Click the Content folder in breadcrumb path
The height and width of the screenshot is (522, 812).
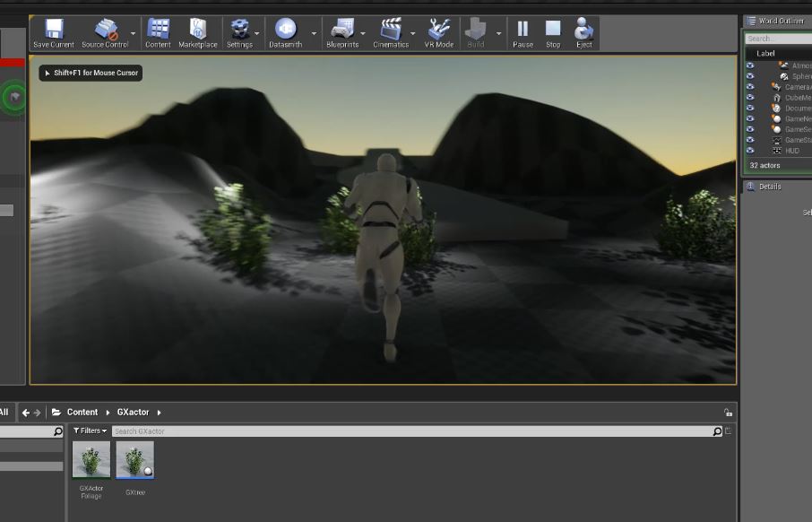[82, 413]
